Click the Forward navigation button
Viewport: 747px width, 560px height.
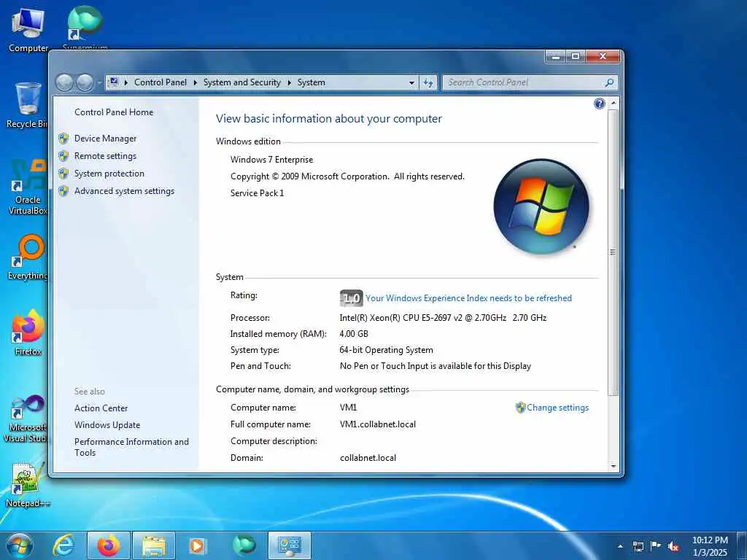pyautogui.click(x=85, y=83)
